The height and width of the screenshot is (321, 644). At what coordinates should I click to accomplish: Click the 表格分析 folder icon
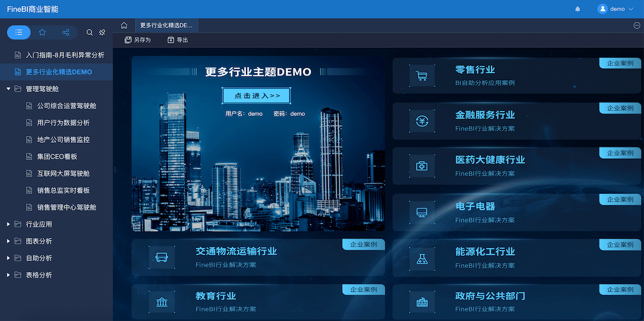(x=18, y=275)
